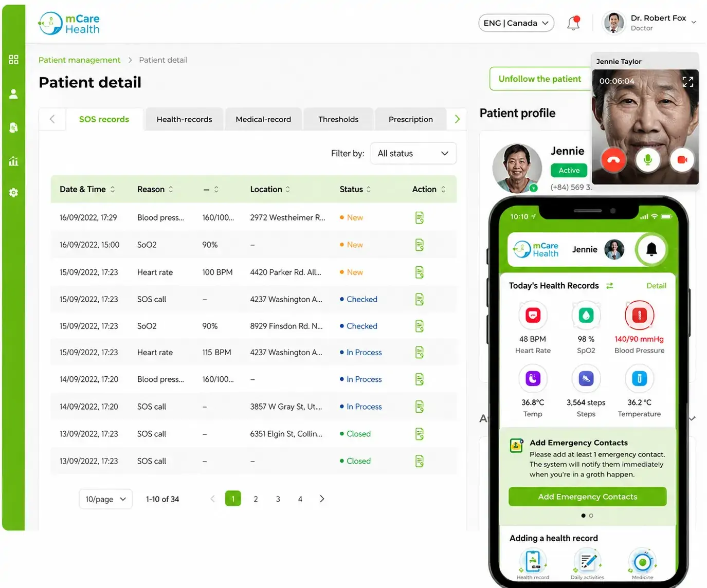Open record icon for 13/09/2022 last Closed row
This screenshot has height=588, width=707.
coord(420,461)
